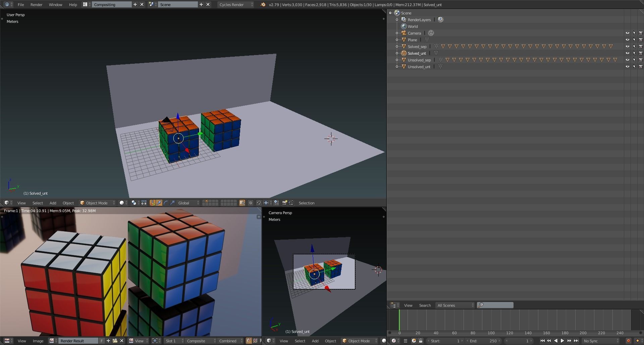Click the camera data icon beside Camera
The width and height of the screenshot is (644, 345).
tap(431, 33)
